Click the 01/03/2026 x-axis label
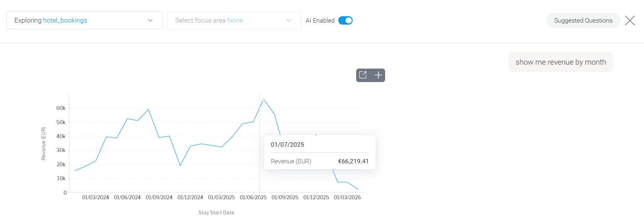Viewport: 644px width, 222px height. coord(347,197)
